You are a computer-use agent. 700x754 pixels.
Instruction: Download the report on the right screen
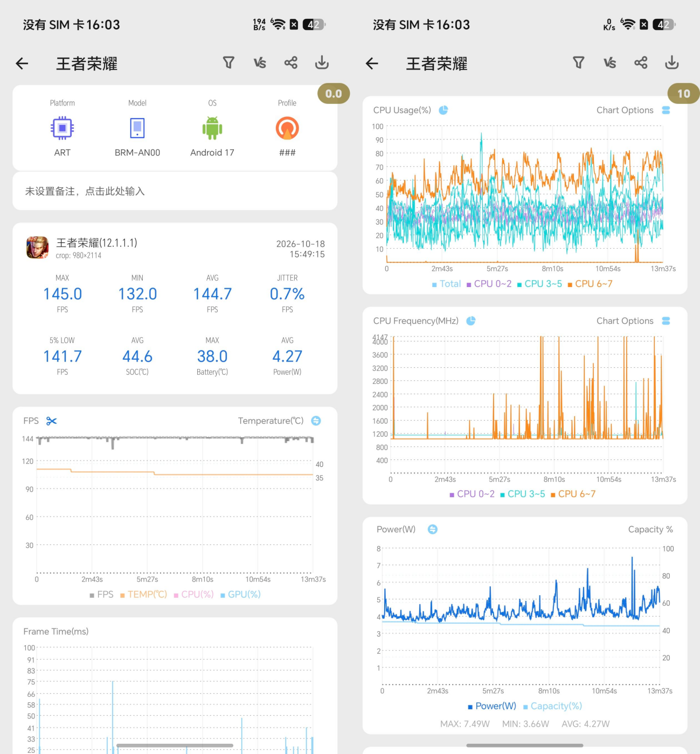click(671, 62)
